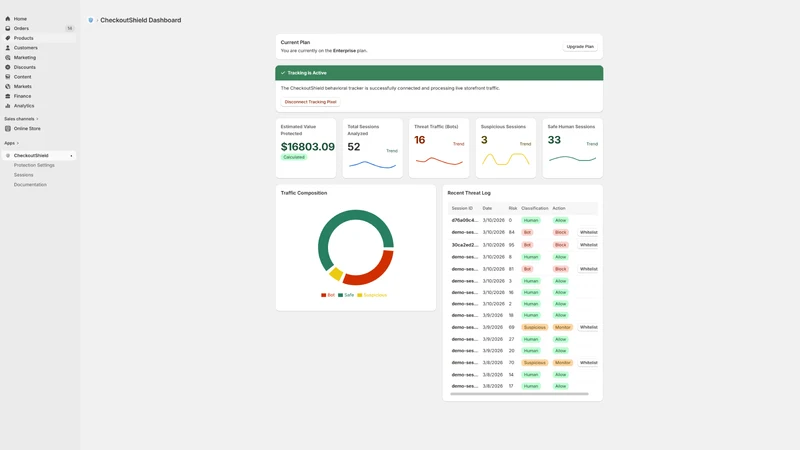
Task: Click the Finance icon in sidebar
Action: [x=8, y=96]
